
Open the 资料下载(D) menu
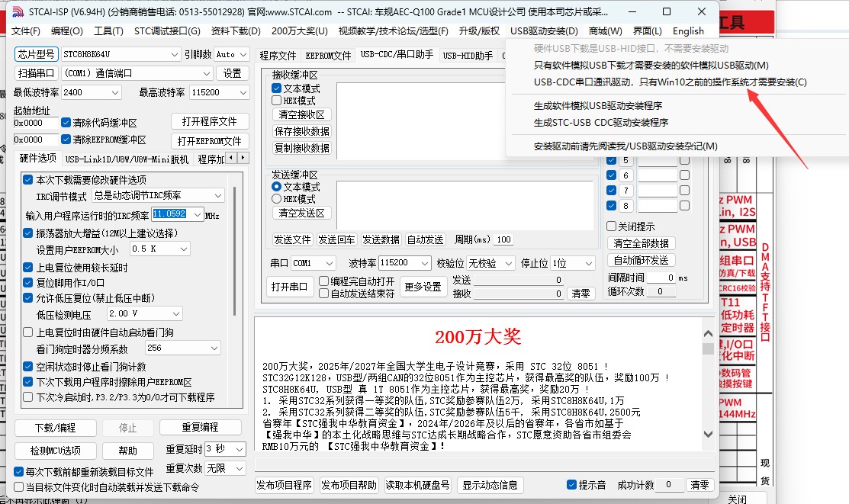(236, 30)
